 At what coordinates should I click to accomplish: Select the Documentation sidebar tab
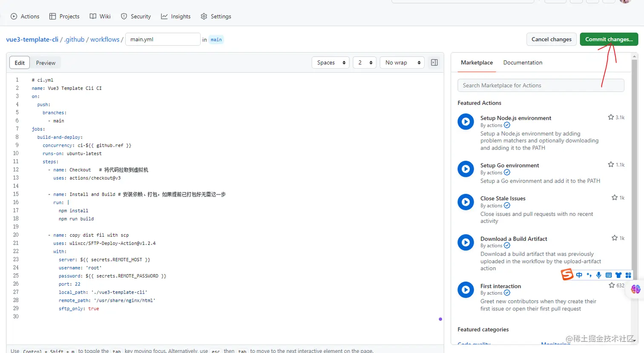pyautogui.click(x=523, y=63)
